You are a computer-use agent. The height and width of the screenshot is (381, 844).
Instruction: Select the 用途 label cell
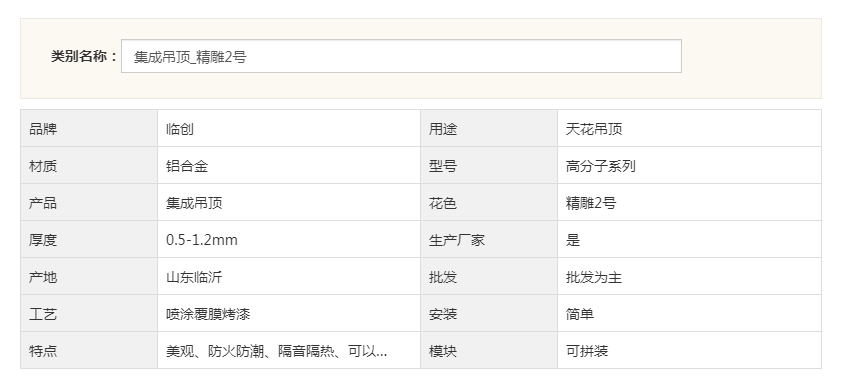(489, 129)
